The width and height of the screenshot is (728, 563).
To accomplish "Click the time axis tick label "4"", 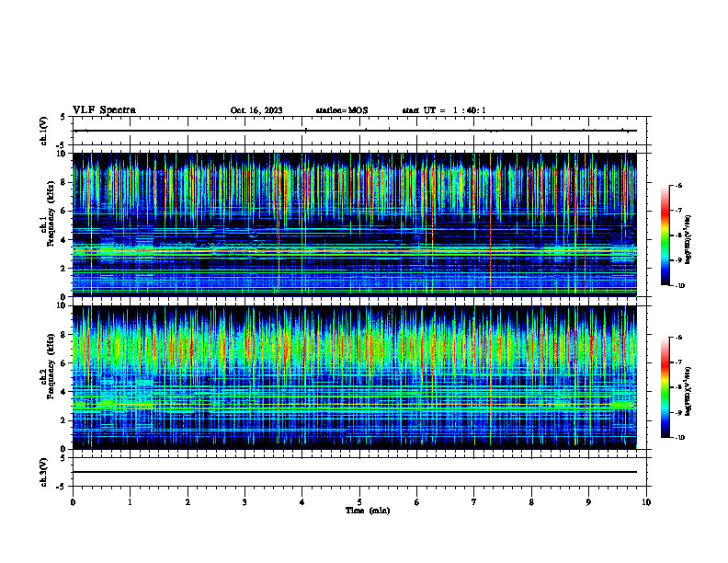I will tap(302, 502).
